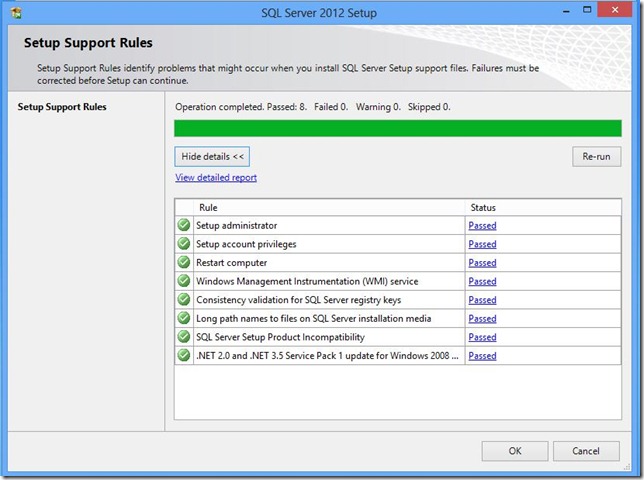This screenshot has height=480, width=644.
Task: Click 'Operation completed. Passed: 8.' summary text
Action: (241, 107)
